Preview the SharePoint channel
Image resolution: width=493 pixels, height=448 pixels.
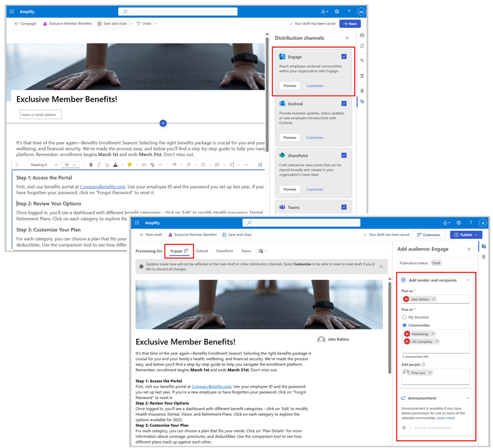289,189
